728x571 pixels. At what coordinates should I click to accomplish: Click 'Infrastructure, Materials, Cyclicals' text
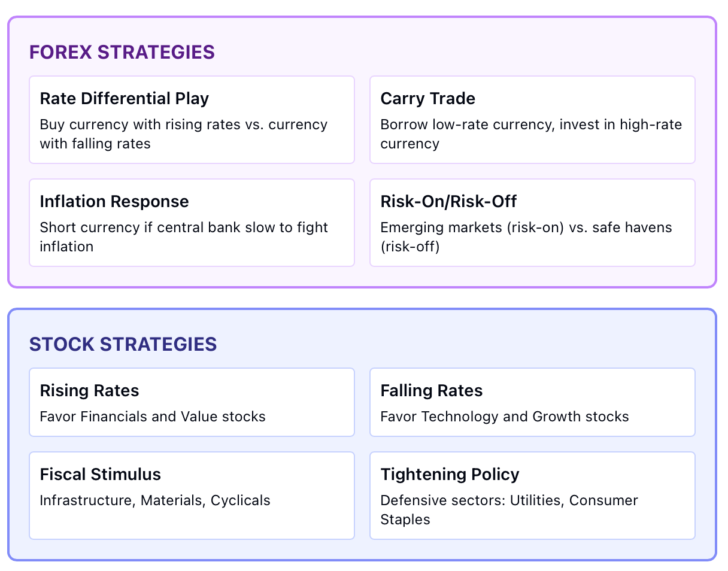point(155,500)
